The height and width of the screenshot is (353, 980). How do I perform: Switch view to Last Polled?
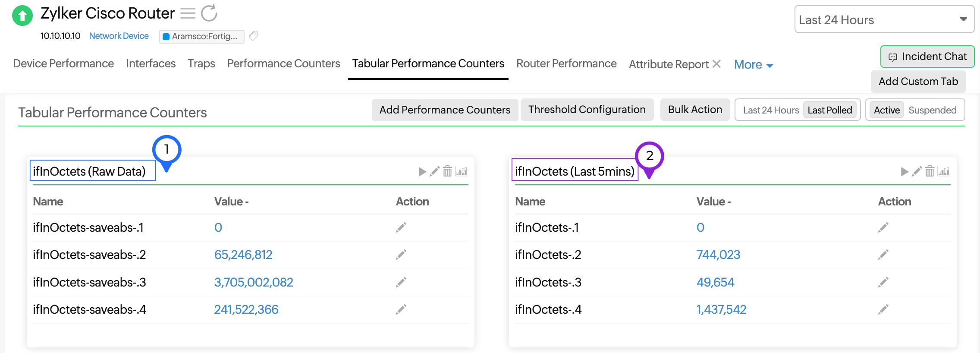(x=829, y=110)
